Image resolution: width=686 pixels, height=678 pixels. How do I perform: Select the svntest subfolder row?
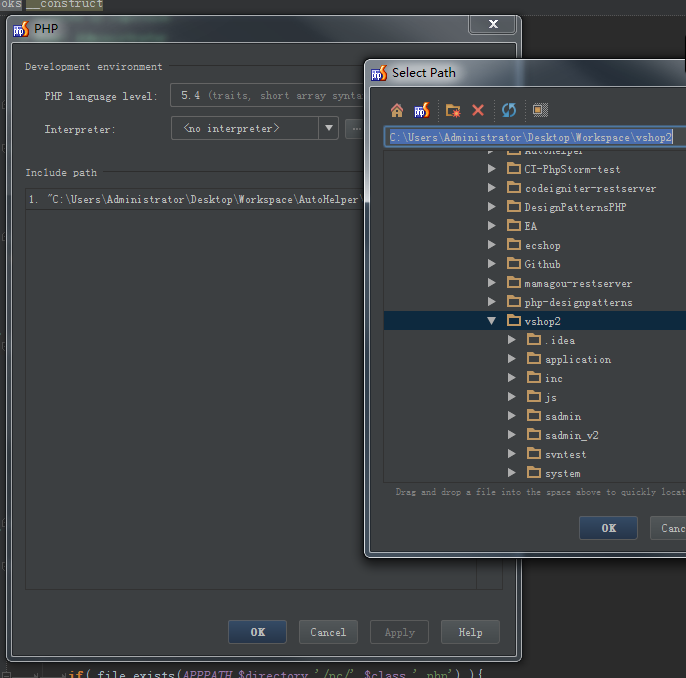click(x=535, y=454)
